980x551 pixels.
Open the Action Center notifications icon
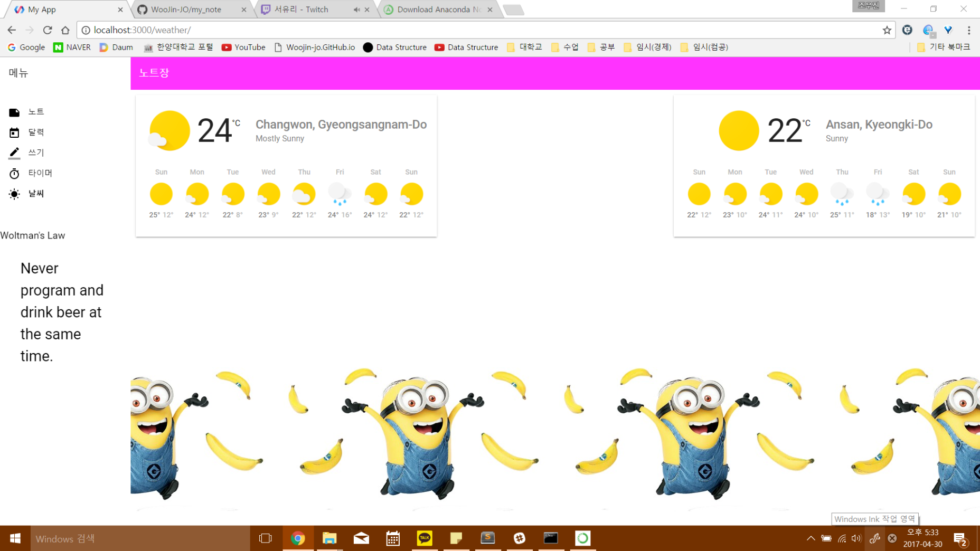click(x=960, y=538)
